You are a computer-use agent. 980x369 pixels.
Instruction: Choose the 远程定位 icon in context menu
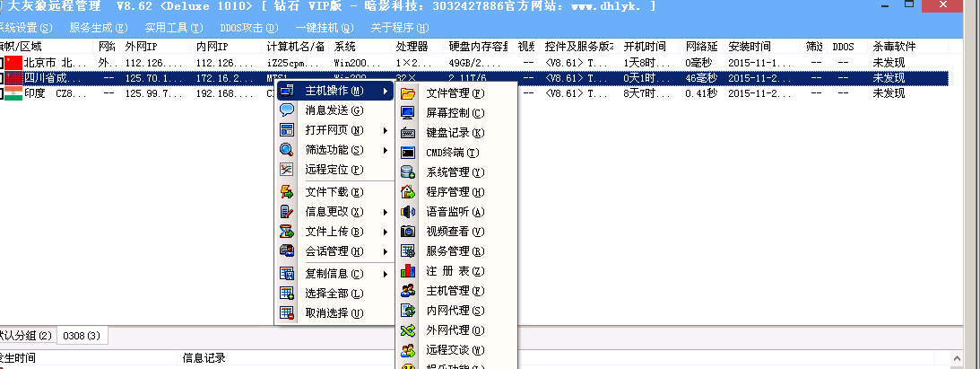coord(287,170)
